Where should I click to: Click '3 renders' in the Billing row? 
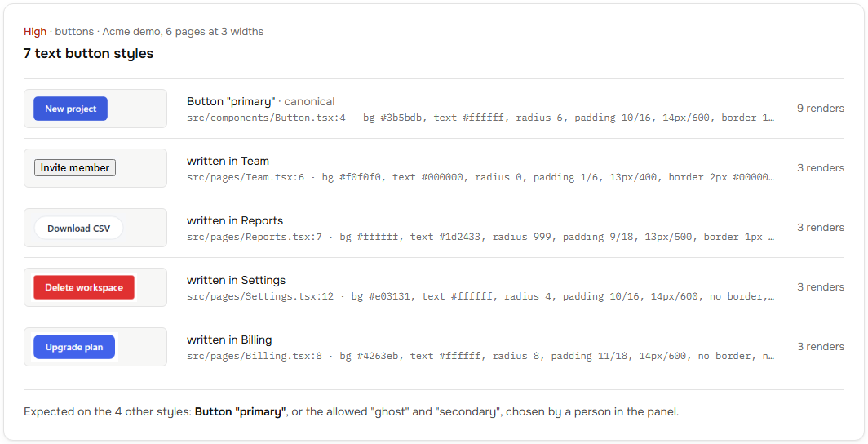tap(821, 347)
